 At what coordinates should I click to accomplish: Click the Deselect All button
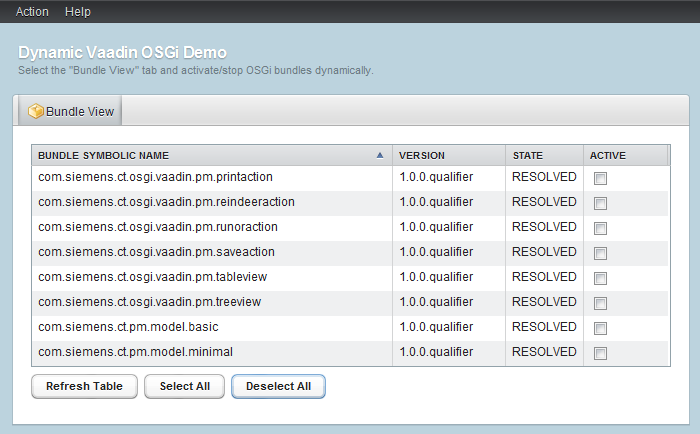point(278,386)
